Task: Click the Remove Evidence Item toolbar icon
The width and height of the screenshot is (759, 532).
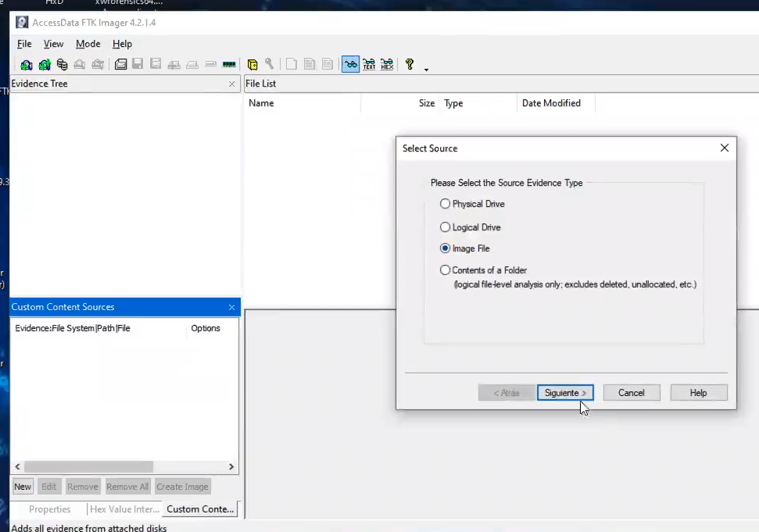Action: pos(80,64)
